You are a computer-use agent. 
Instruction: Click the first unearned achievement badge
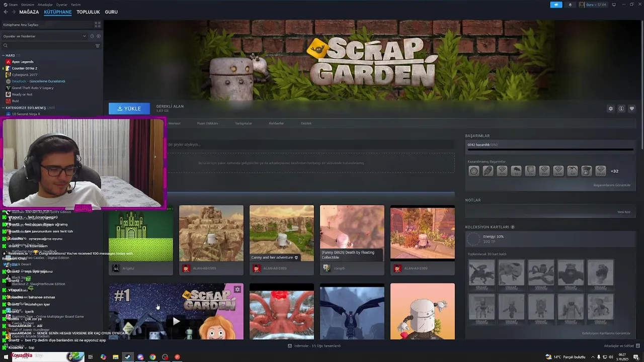tap(474, 171)
